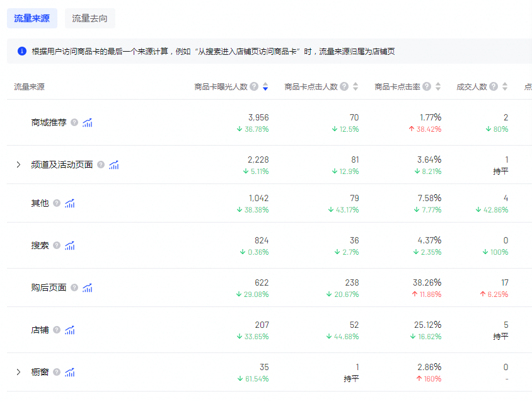Open the trend chart for 商城推荐
Screen dimensions: 532x401
(x=88, y=122)
